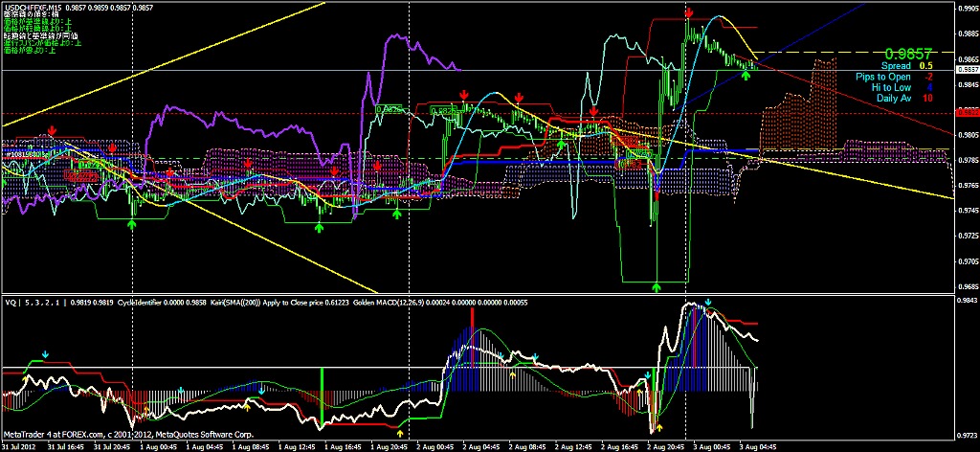Click the red highlighted price tag on the right axis
The height and width of the screenshot is (452, 980).
[968, 112]
